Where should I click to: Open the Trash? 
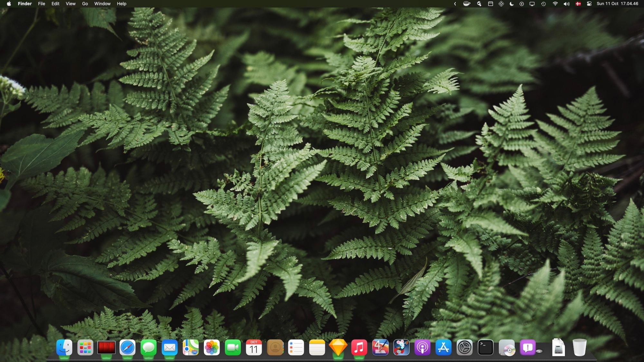(x=580, y=348)
